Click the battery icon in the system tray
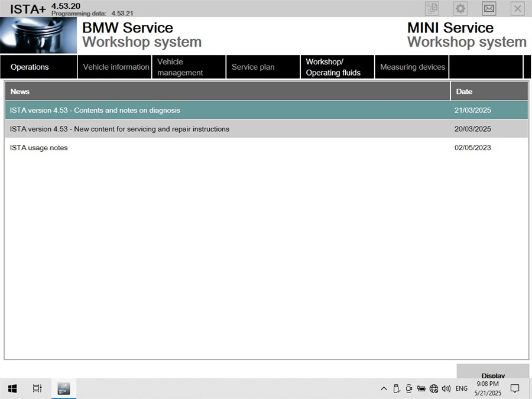 (x=421, y=388)
